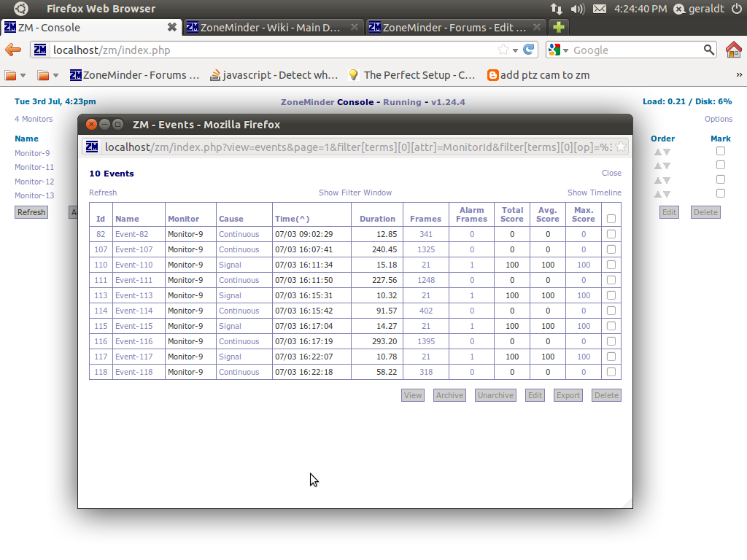
Task: Click the Events window site icon
Action: tap(92, 147)
